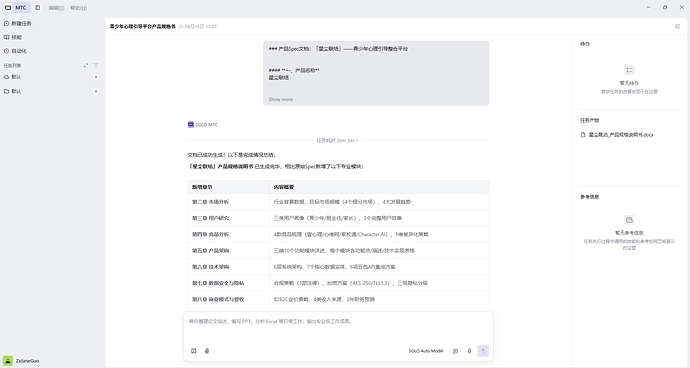Open the ZidaneGuo user profile
This screenshot has height=368, width=690.
pos(22,361)
